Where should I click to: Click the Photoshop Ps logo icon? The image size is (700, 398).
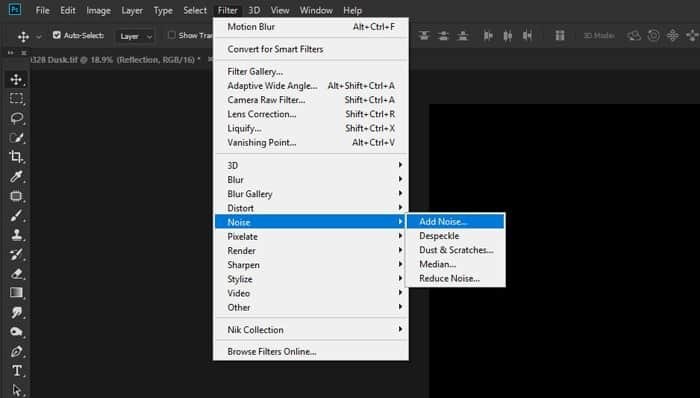(x=14, y=10)
